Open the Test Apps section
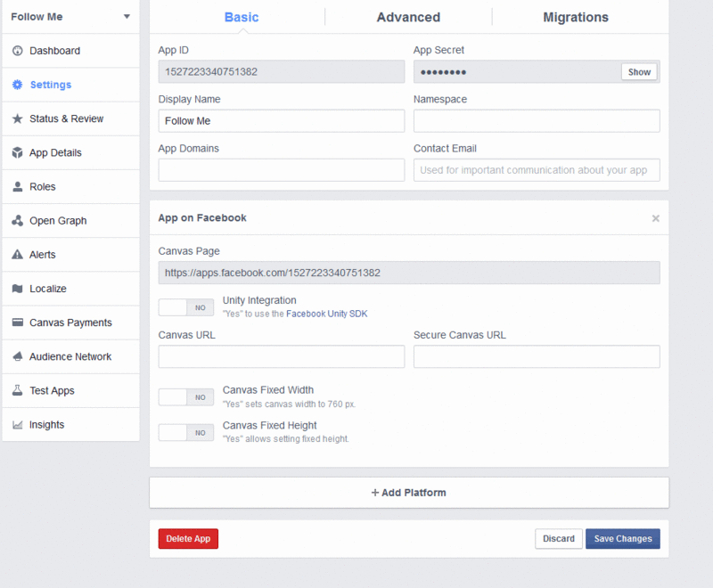The width and height of the screenshot is (713, 588). (x=70, y=390)
